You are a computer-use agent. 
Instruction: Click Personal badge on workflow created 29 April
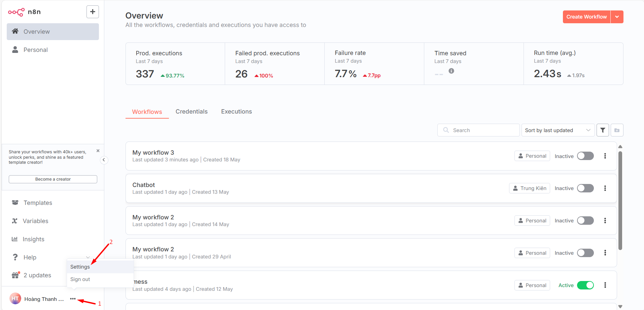point(532,253)
